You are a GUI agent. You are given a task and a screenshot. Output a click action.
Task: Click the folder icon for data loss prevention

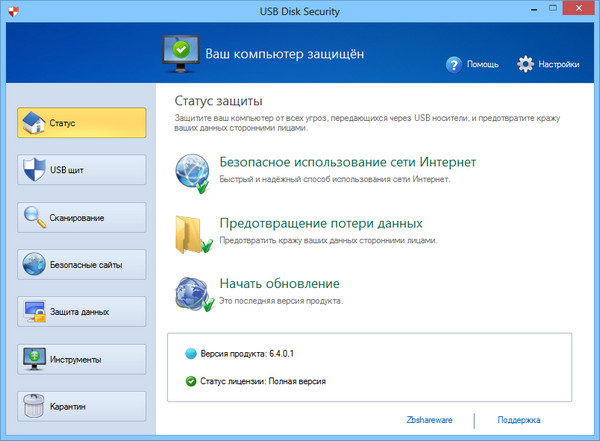(190, 231)
